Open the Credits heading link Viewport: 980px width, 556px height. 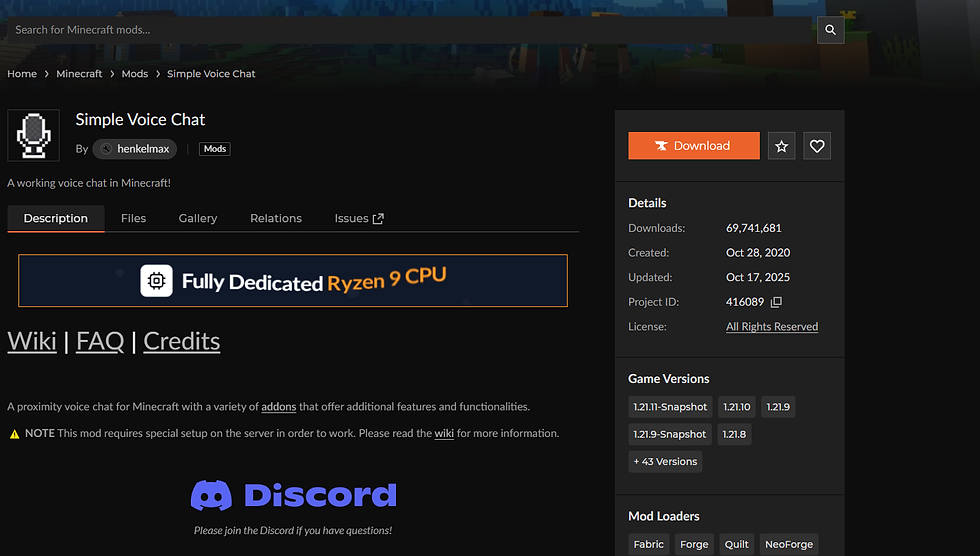tap(182, 341)
